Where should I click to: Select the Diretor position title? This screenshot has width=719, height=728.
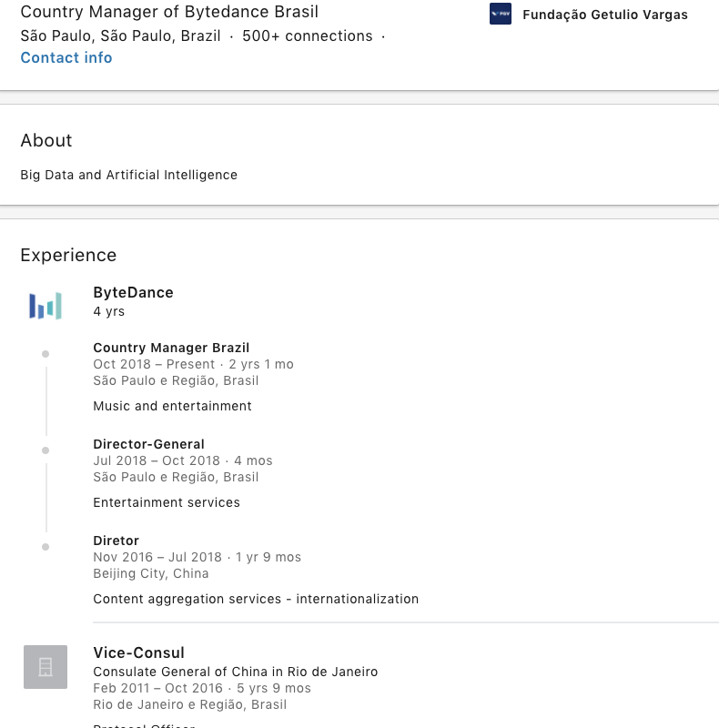(x=116, y=541)
